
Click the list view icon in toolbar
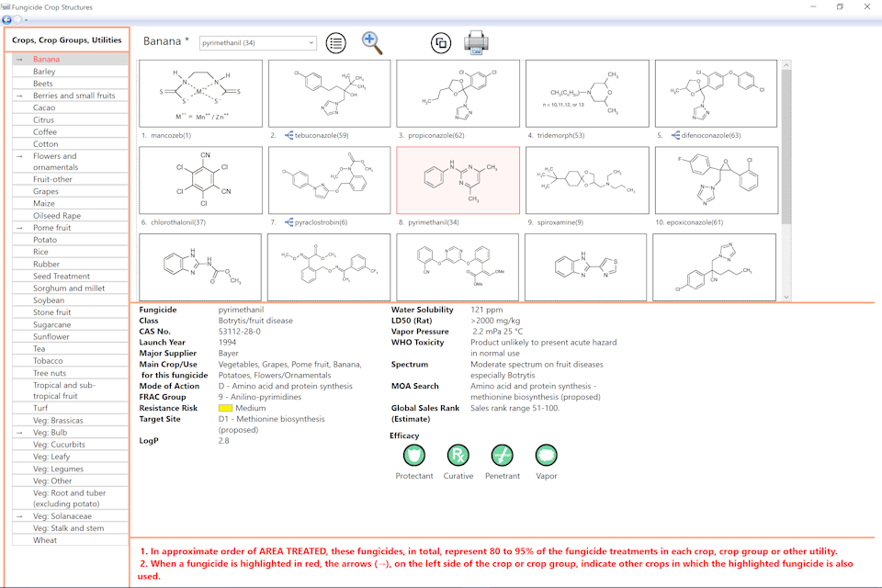click(x=336, y=42)
